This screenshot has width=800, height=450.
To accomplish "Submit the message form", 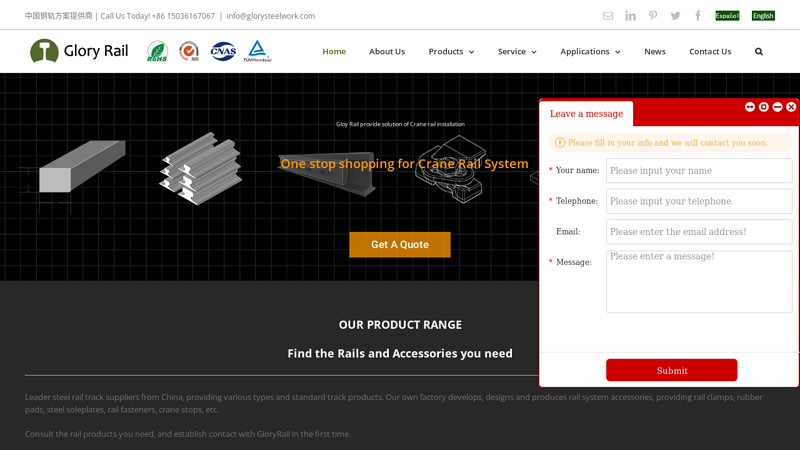I will pos(671,370).
